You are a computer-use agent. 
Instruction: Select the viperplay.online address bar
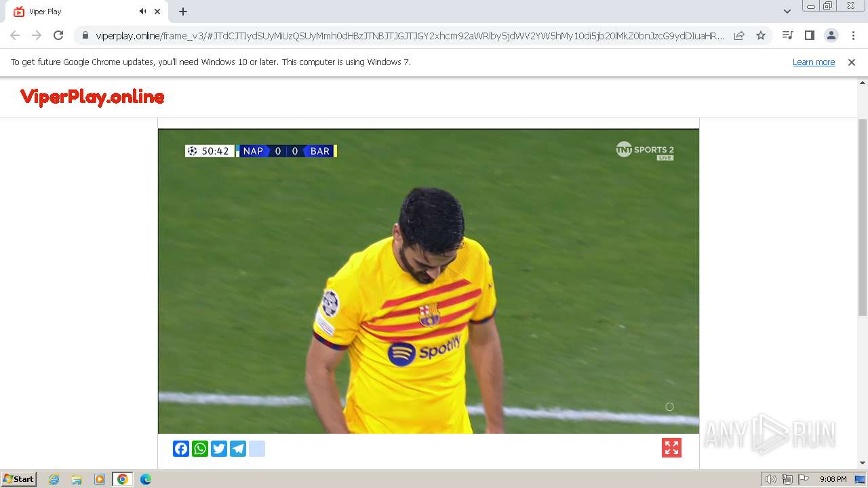pyautogui.click(x=410, y=36)
